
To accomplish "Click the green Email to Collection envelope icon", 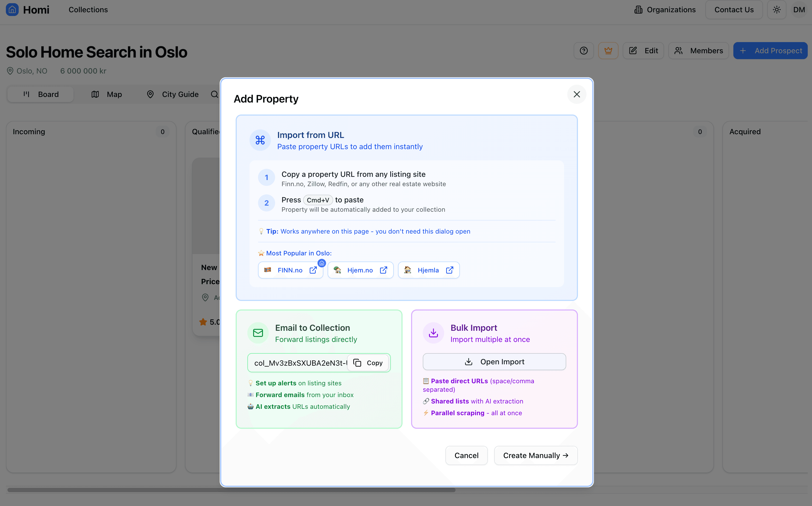I will 258,333.
